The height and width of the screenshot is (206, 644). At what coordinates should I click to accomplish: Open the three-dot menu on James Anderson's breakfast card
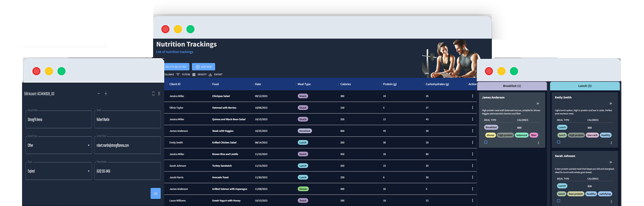(538, 142)
